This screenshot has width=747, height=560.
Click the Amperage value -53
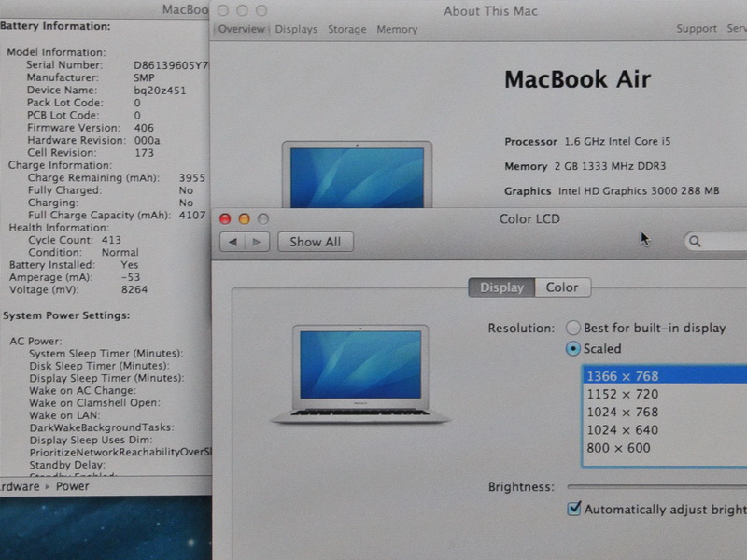pyautogui.click(x=131, y=277)
